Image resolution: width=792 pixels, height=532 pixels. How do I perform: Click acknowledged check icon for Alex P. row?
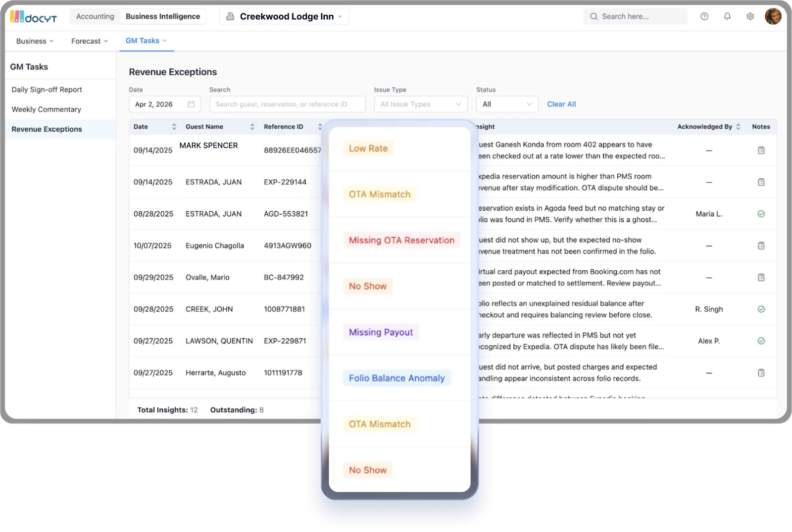[761, 340]
